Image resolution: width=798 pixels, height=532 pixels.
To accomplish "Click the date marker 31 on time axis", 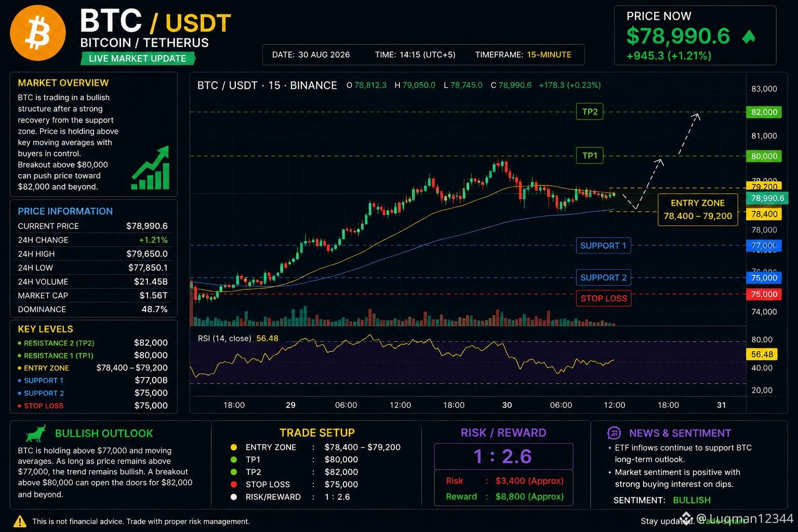I will (721, 405).
